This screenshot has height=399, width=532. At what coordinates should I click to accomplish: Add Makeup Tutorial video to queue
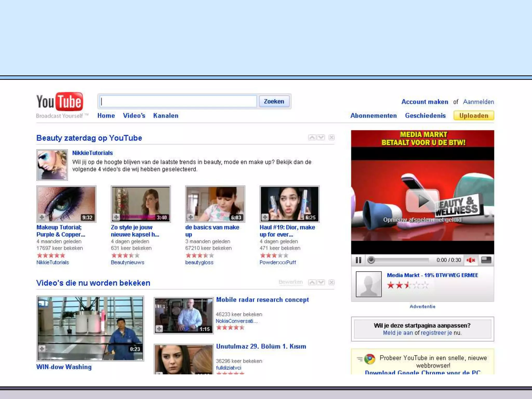tap(42, 217)
